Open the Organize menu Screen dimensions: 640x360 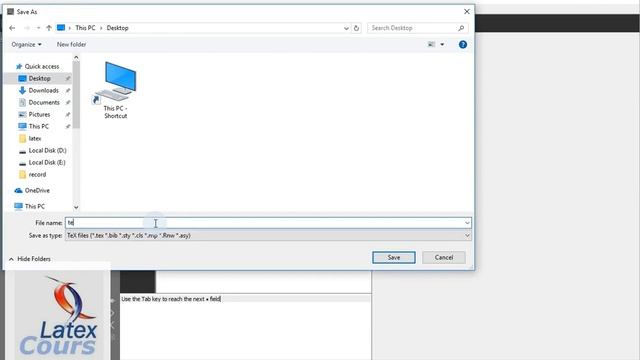coord(26,44)
